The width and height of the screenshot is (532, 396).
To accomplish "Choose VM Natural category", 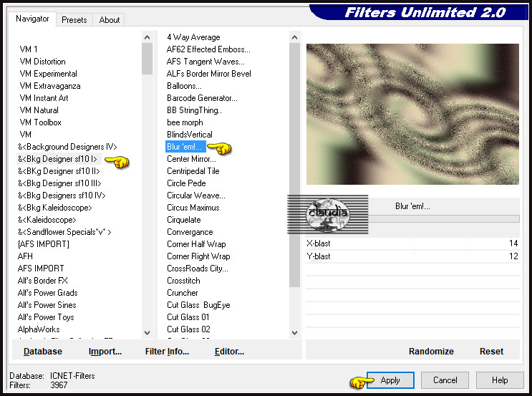I will click(x=39, y=110).
